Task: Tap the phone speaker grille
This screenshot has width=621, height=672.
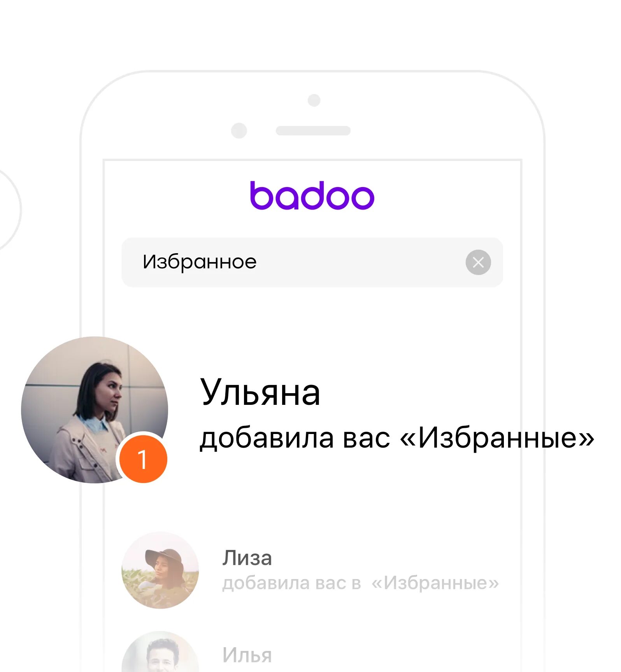Action: pos(313,131)
